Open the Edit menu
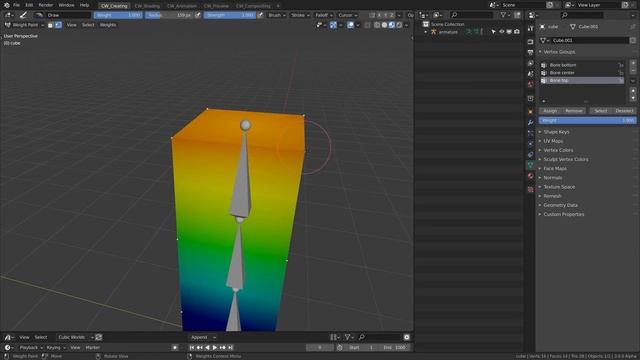This screenshot has height=360, width=640. coord(29,5)
